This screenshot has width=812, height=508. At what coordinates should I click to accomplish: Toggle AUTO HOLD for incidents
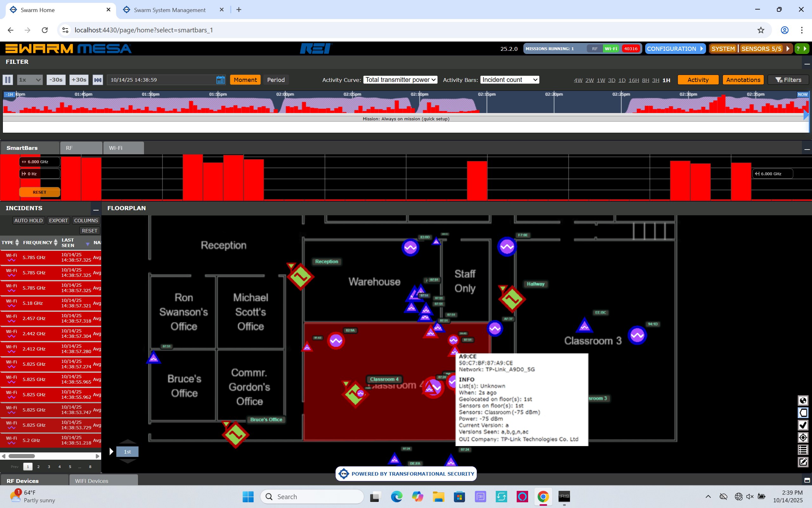[29, 220]
